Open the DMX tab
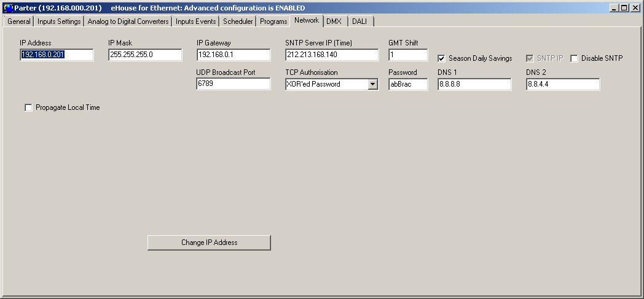644x299 pixels. (334, 21)
